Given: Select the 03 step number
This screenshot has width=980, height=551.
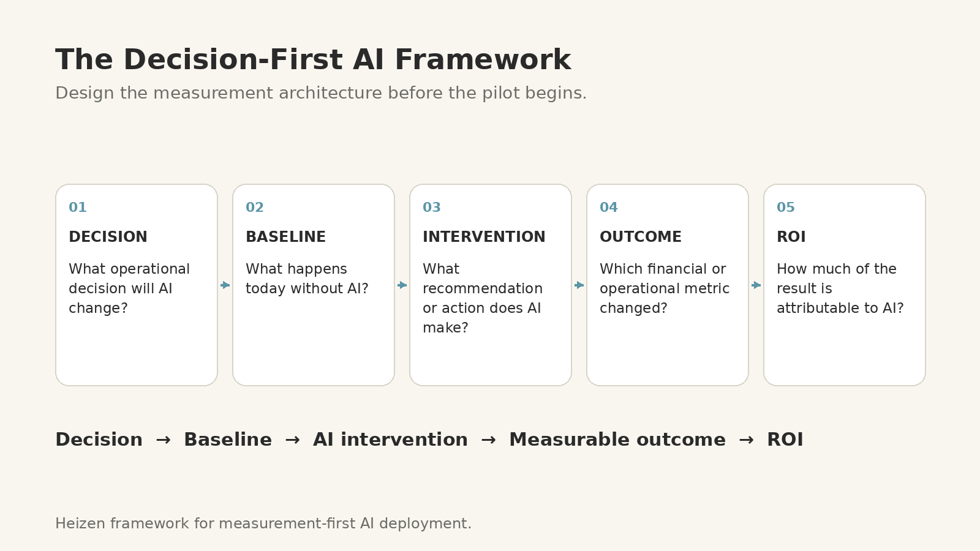Looking at the screenshot, I should tap(432, 208).
